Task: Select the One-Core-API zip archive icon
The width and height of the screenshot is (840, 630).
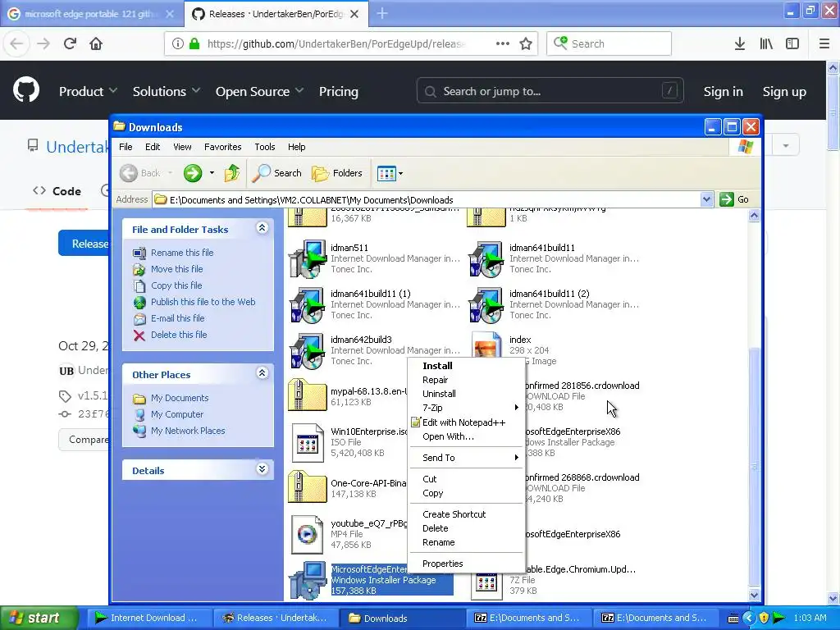Action: [x=308, y=487]
